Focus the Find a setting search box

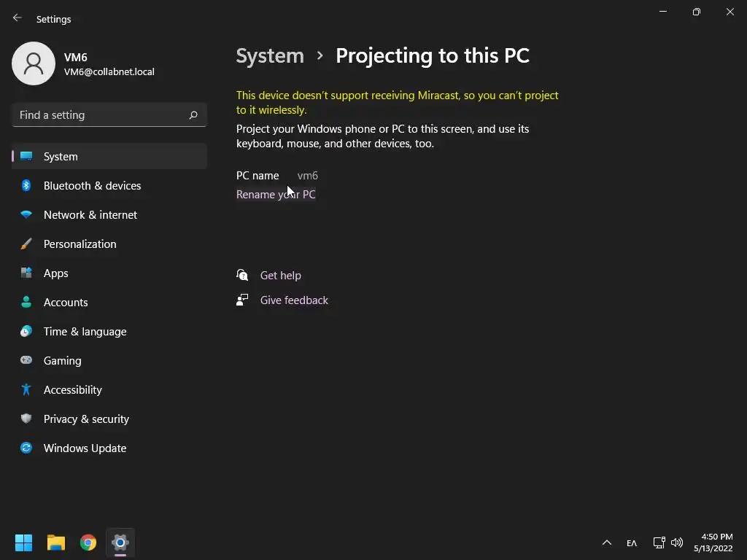tap(98, 115)
